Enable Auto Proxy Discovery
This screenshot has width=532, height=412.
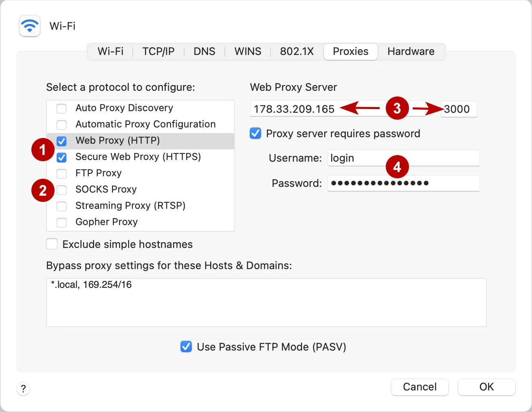(62, 108)
